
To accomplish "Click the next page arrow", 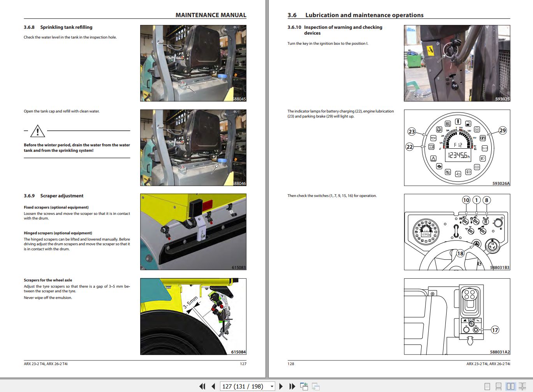I will (281, 386).
